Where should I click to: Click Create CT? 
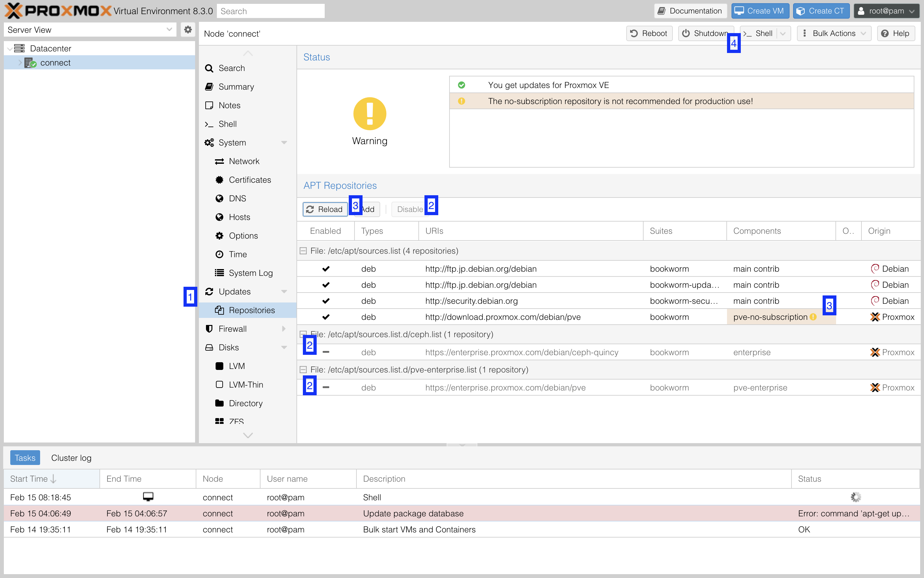[x=821, y=11]
